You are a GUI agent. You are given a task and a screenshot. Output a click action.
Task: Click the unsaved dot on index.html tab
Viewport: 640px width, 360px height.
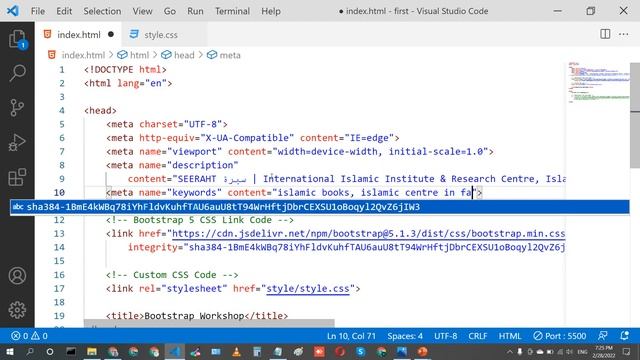[x=111, y=34]
